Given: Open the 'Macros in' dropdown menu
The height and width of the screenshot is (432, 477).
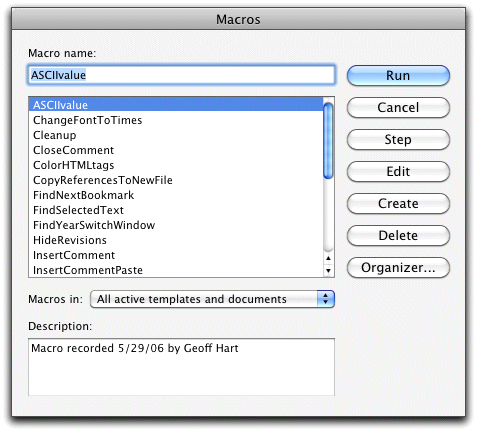Looking at the screenshot, I should (x=212, y=299).
